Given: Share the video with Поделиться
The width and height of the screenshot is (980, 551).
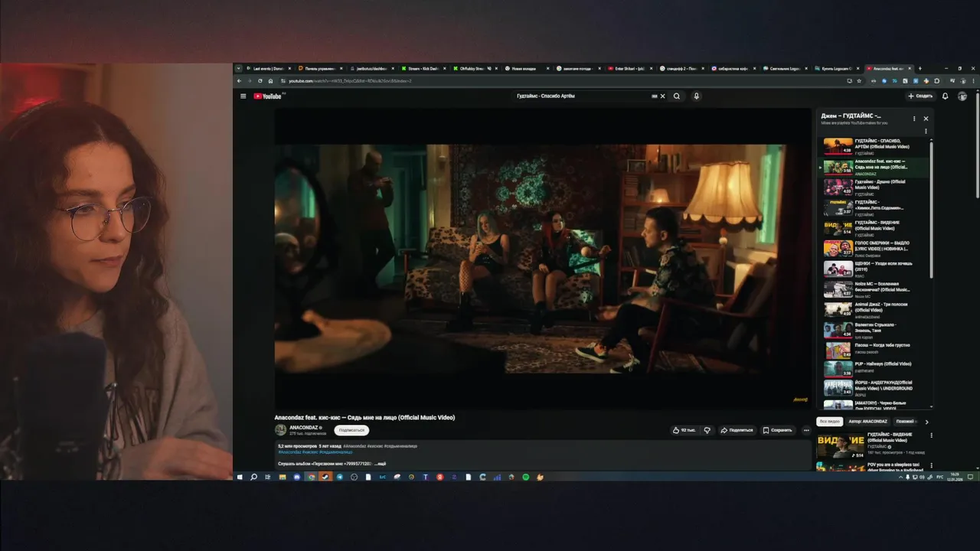Looking at the screenshot, I should coord(737,430).
